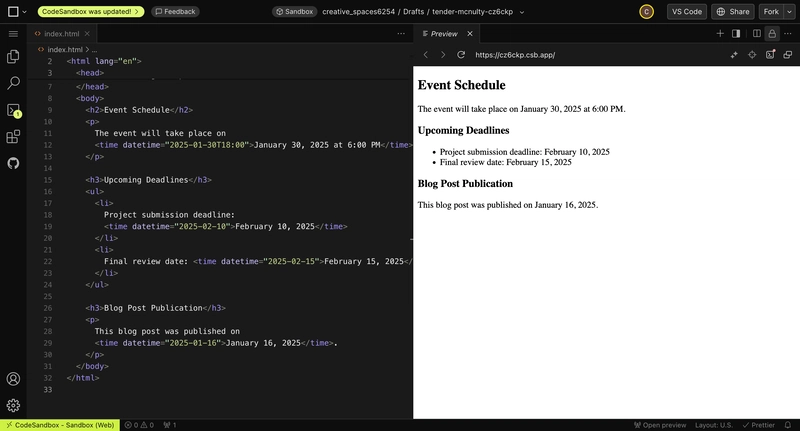
Task: Open preview in new window icon
Action: [x=788, y=55]
